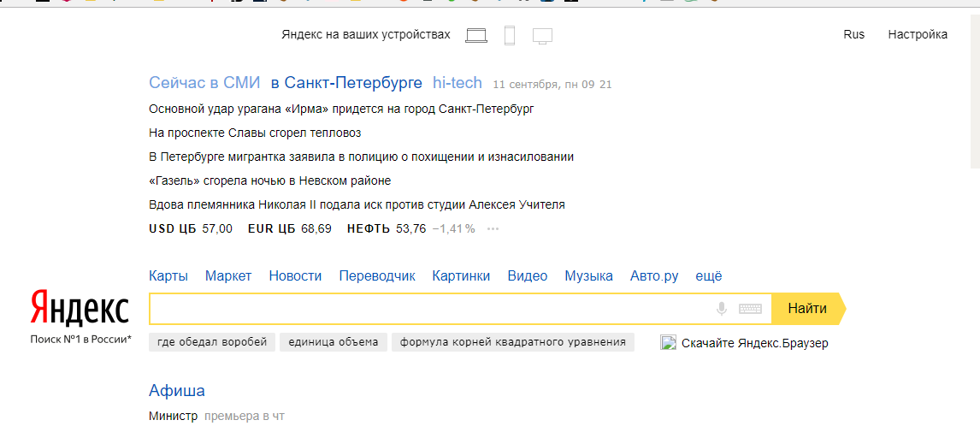Open the Афиша section heading
Image resolution: width=980 pixels, height=426 pixels.
pyautogui.click(x=177, y=391)
